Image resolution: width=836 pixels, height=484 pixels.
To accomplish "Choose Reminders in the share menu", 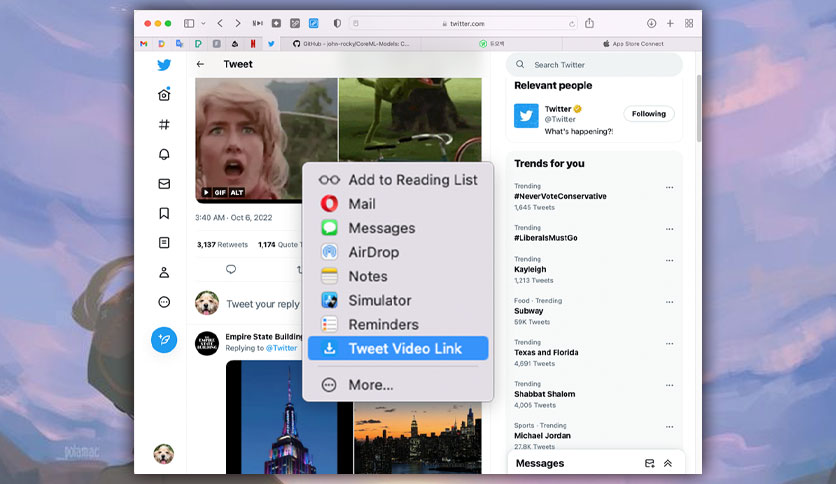I will [x=398, y=324].
